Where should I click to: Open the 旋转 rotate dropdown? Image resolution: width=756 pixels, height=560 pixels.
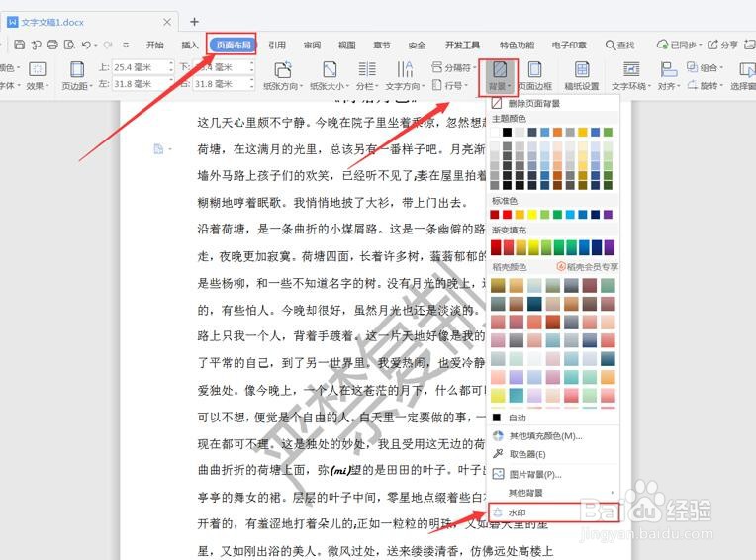[x=705, y=85]
